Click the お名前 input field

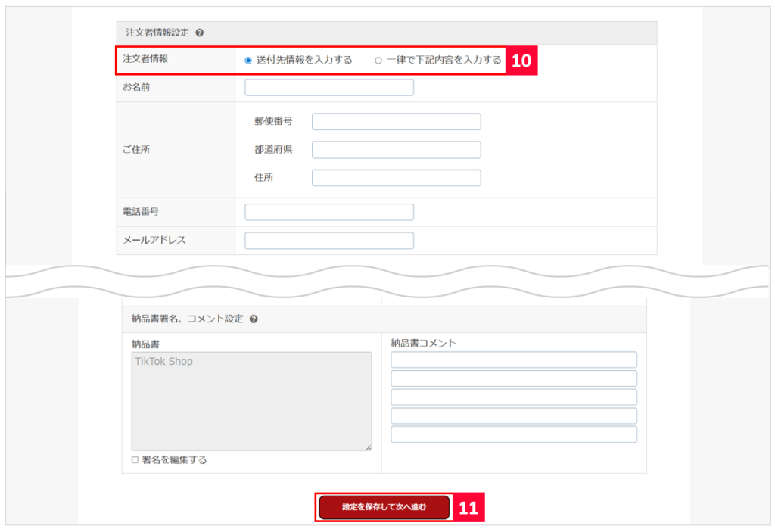[x=328, y=87]
